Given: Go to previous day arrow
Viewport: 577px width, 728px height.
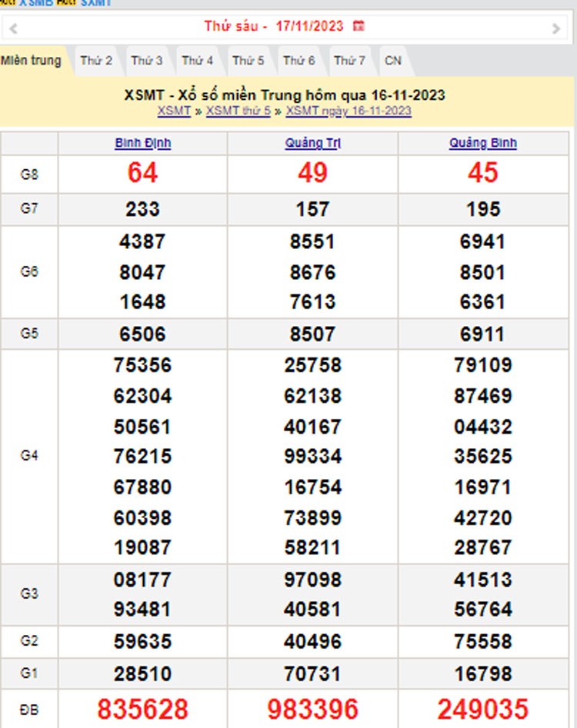Looking at the screenshot, I should click(13, 28).
